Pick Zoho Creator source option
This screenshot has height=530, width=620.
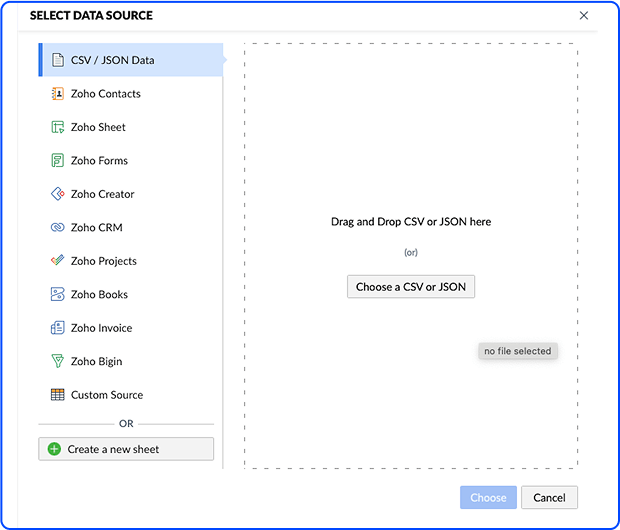131,194
